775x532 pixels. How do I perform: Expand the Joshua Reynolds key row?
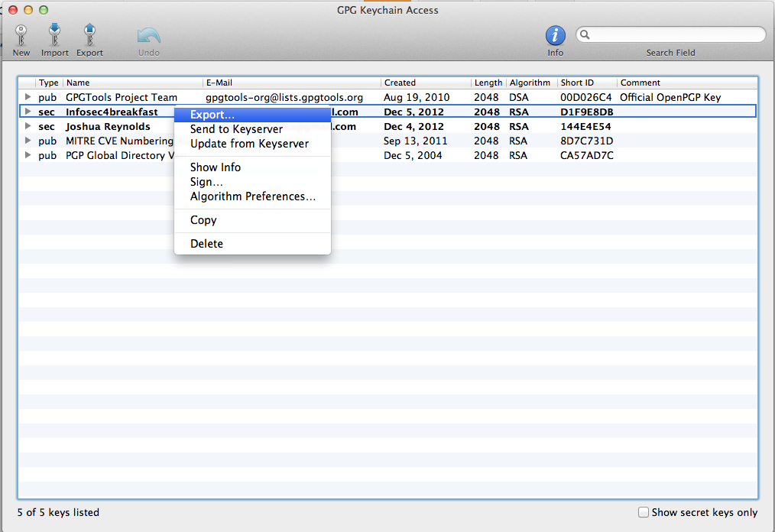coord(28,126)
